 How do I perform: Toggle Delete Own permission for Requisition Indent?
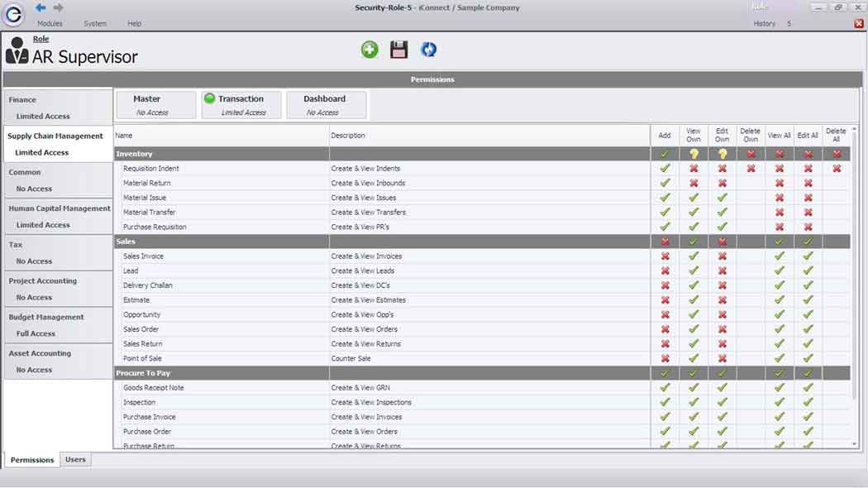click(x=751, y=169)
